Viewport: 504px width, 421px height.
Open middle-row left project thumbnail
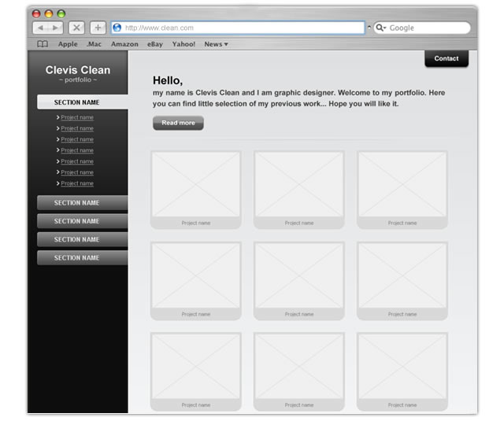point(196,281)
